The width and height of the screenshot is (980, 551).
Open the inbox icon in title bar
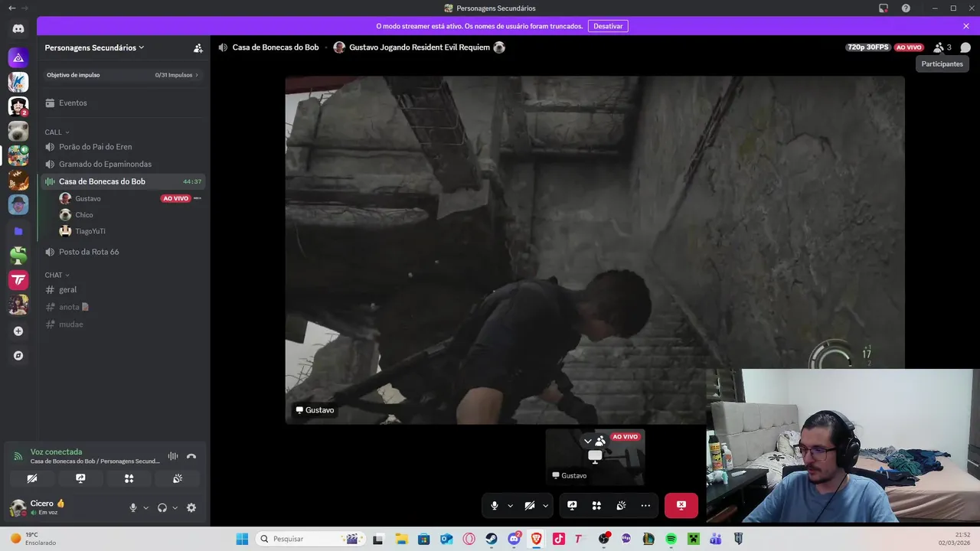(883, 8)
